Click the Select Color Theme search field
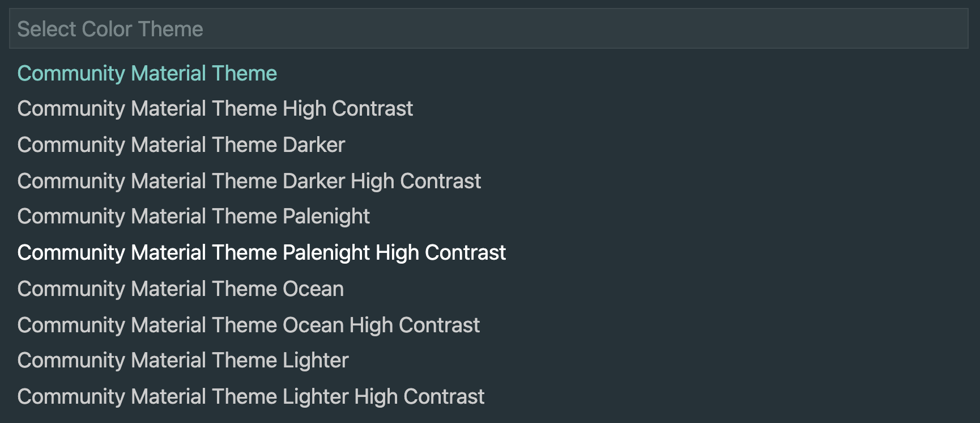The image size is (980, 423). click(488, 29)
